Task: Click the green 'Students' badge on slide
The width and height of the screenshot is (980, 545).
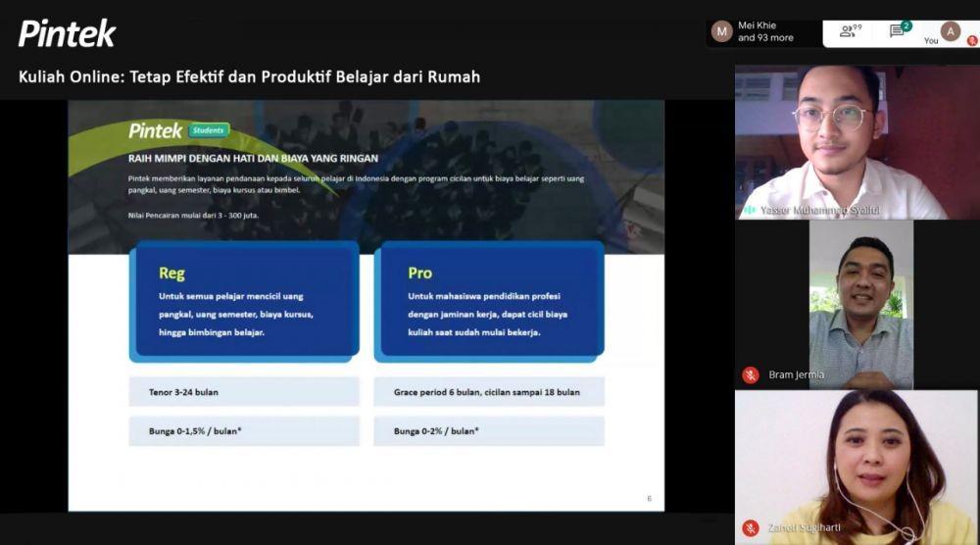Action: coord(209,130)
